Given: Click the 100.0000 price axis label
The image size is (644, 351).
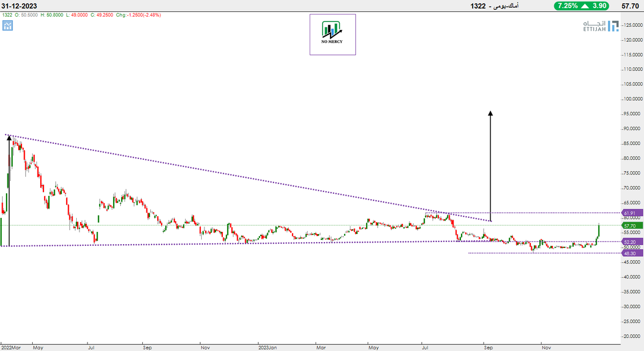Looking at the screenshot, I should point(632,99).
